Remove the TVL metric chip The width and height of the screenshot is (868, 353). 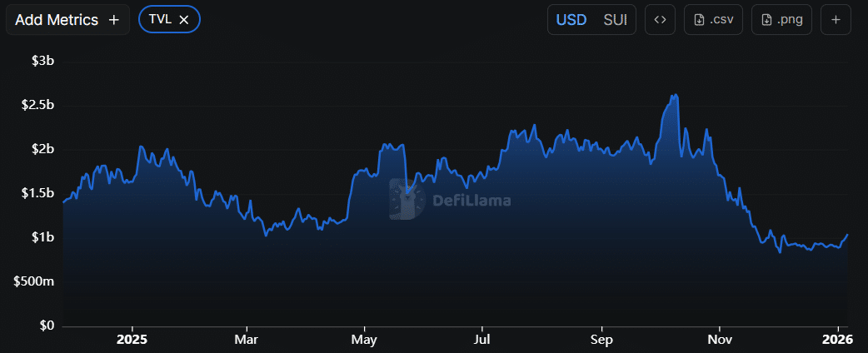(184, 20)
